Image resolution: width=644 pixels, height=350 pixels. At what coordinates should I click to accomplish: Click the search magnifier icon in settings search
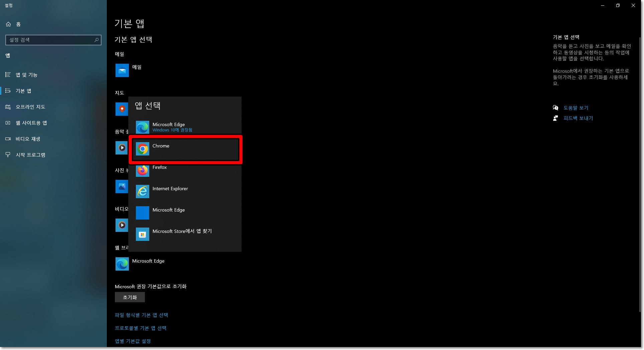point(96,40)
